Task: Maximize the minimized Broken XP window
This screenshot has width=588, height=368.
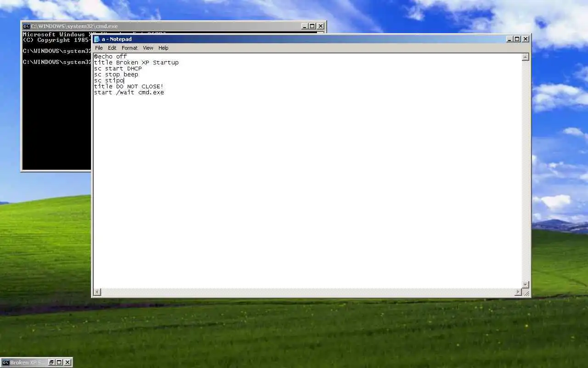Action: (59, 362)
